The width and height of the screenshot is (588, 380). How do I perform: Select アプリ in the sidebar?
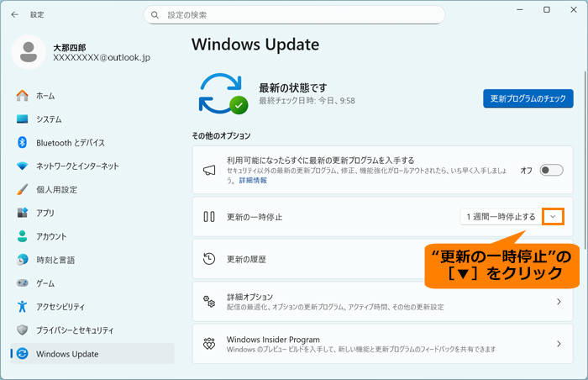tap(92, 213)
